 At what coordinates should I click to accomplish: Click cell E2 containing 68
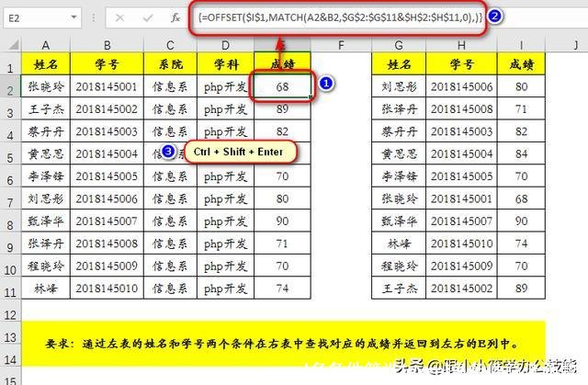282,86
